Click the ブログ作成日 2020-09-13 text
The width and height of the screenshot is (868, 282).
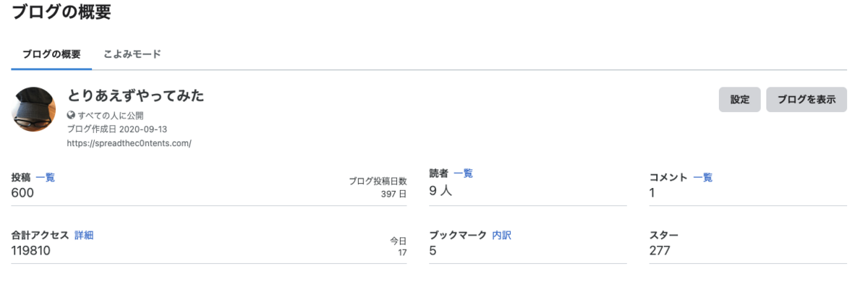pos(117,129)
